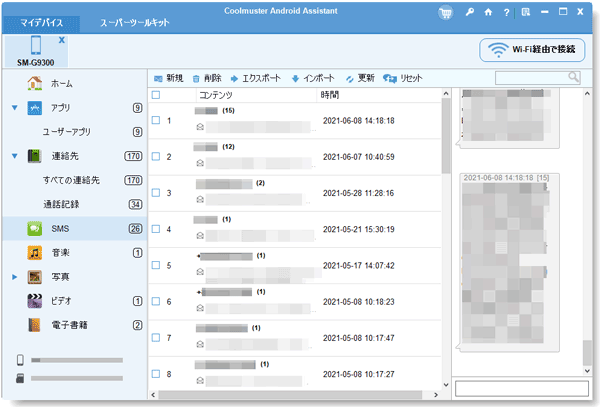Check the box for message row 1
This screenshot has height=407, width=600.
[156, 120]
